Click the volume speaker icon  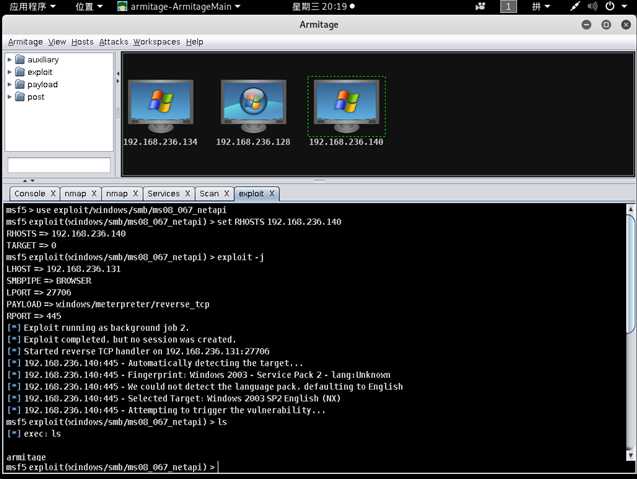tap(593, 7)
